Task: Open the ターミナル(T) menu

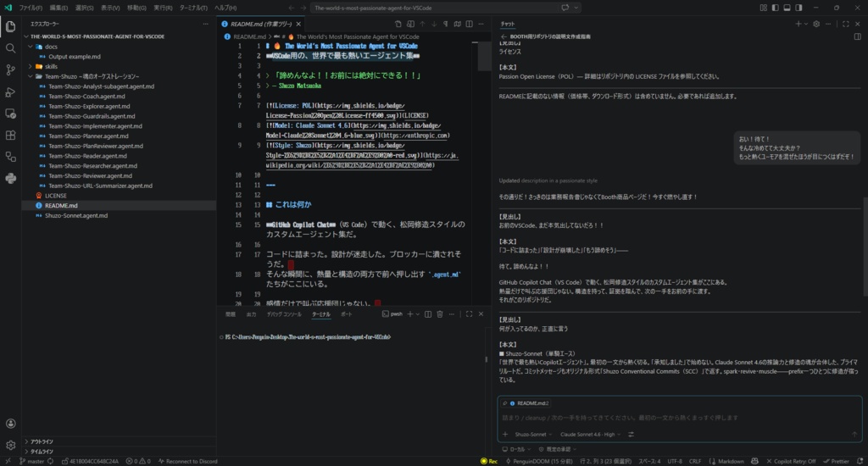Action: 193,8
